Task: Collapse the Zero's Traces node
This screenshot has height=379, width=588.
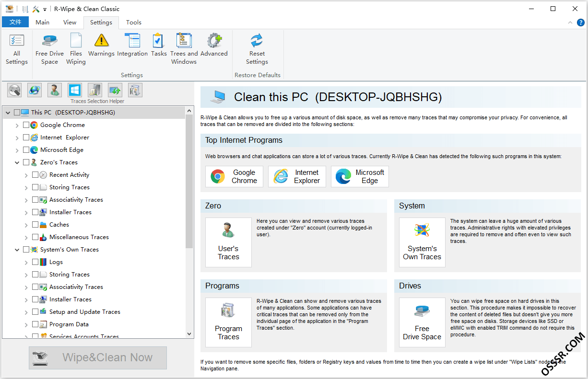Action: click(17, 162)
